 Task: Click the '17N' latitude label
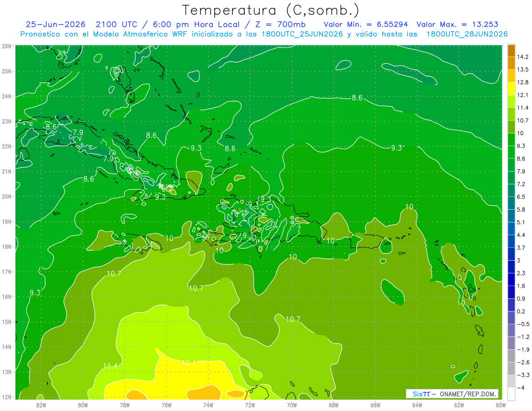[7, 272]
